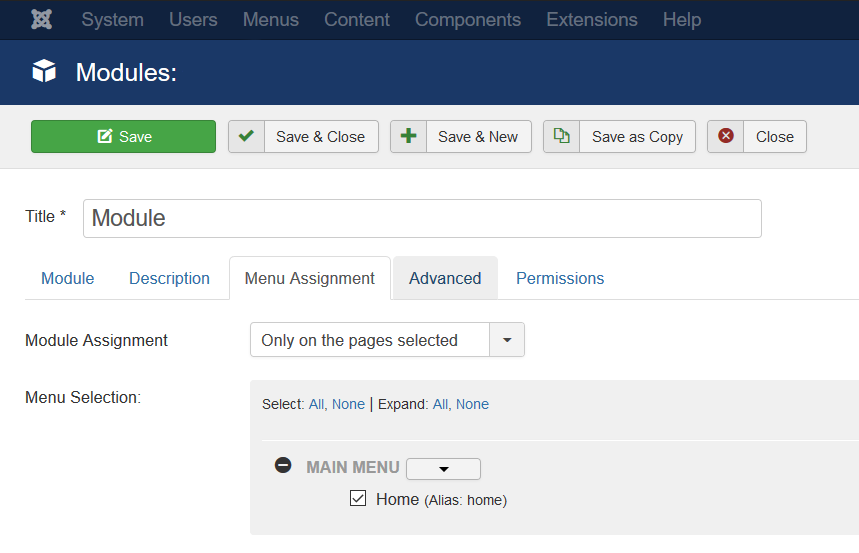Click Expand None link
Image resolution: width=859 pixels, height=553 pixels.
tap(472, 404)
